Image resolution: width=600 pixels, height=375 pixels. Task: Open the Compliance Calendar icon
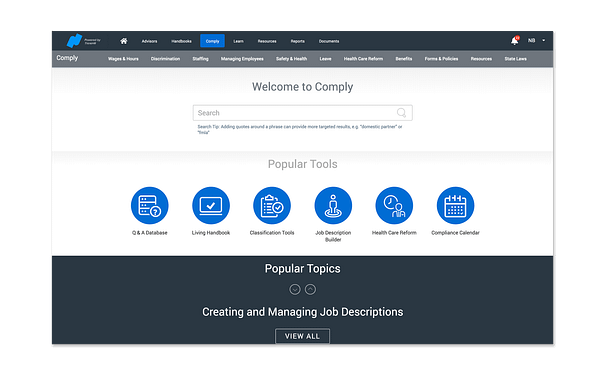455,205
